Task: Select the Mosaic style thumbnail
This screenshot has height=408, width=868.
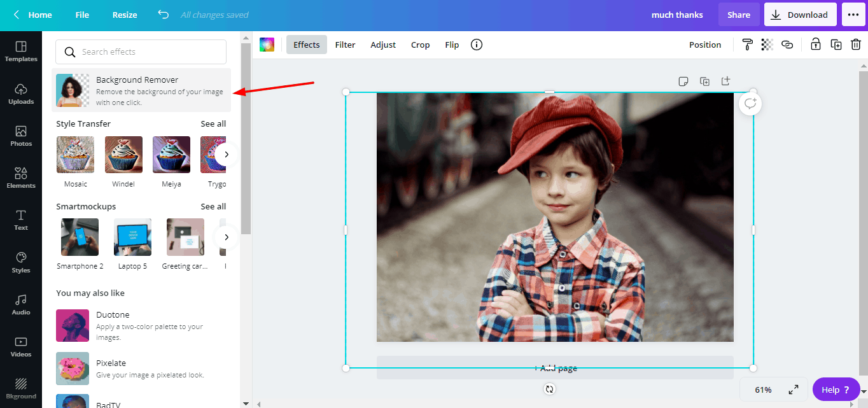Action: point(75,155)
